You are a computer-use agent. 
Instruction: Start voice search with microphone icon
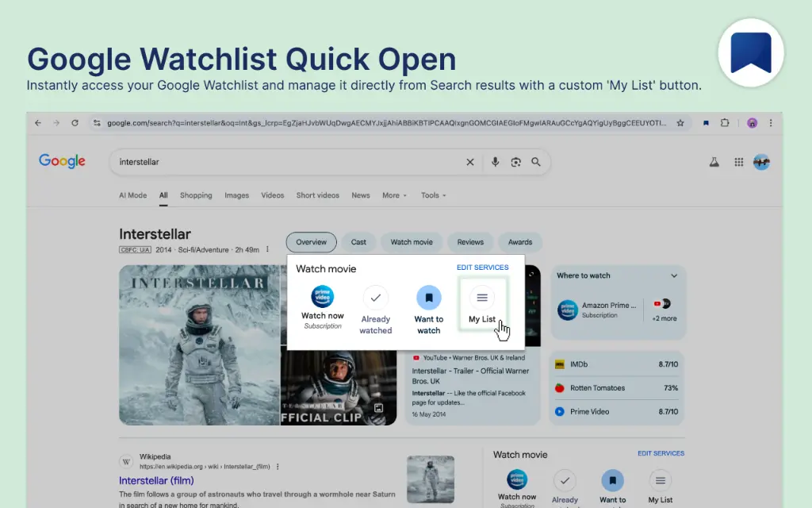pyautogui.click(x=495, y=162)
